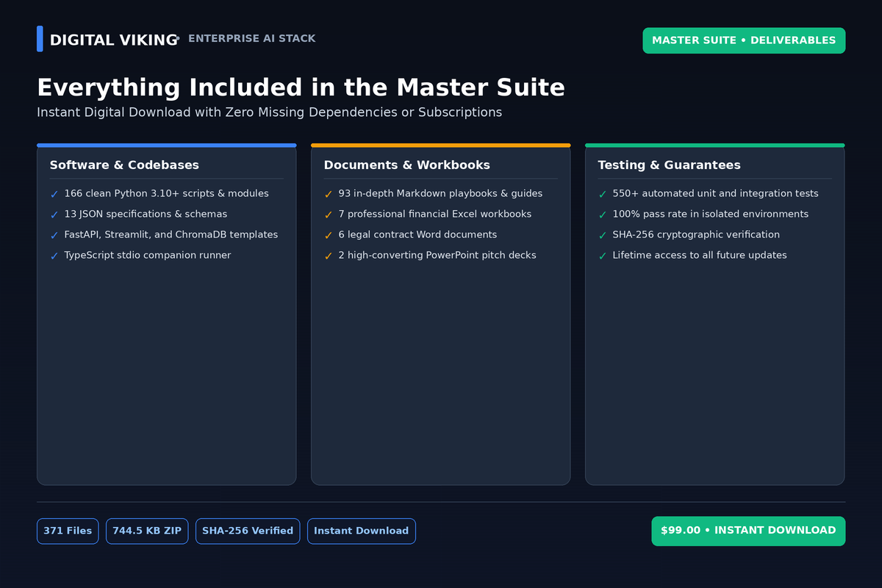882x588 pixels.
Task: Click checkmark beside 13 JSON specifications
Action: coord(54,215)
